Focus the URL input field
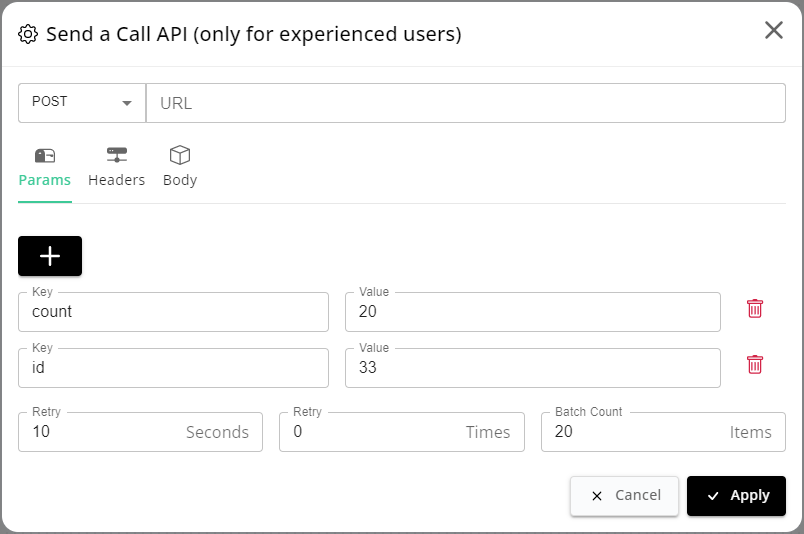804x534 pixels. coord(466,103)
